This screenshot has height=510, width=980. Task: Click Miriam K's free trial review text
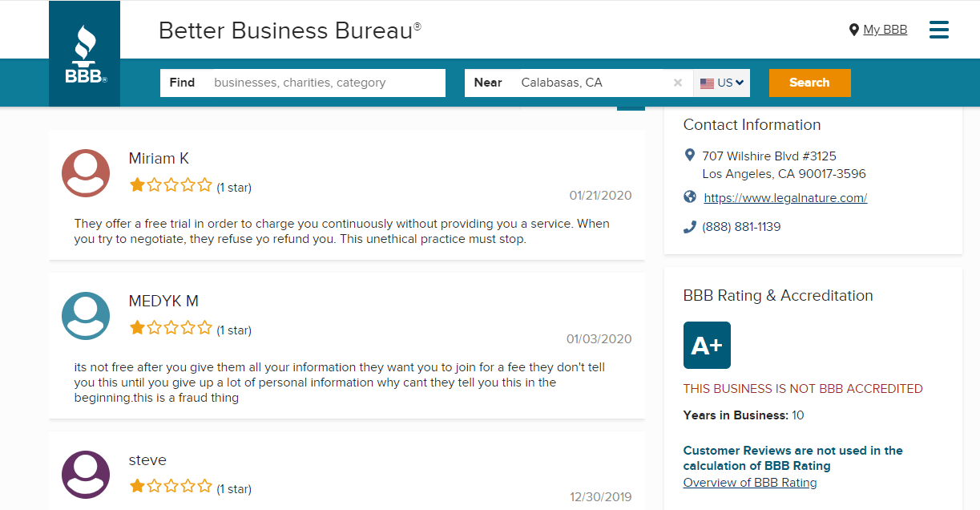tap(342, 232)
